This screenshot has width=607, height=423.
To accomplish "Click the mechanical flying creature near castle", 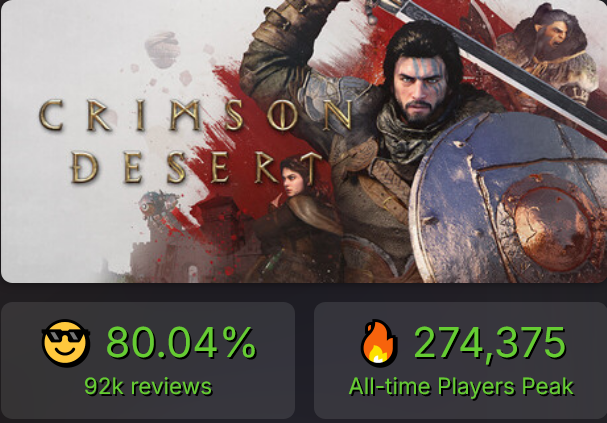I will 158,205.
